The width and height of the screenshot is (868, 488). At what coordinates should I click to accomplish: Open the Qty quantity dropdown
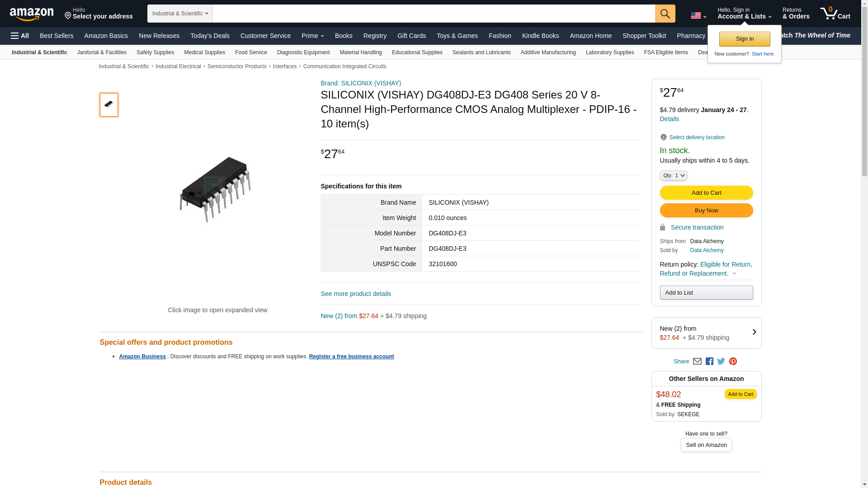pos(674,175)
